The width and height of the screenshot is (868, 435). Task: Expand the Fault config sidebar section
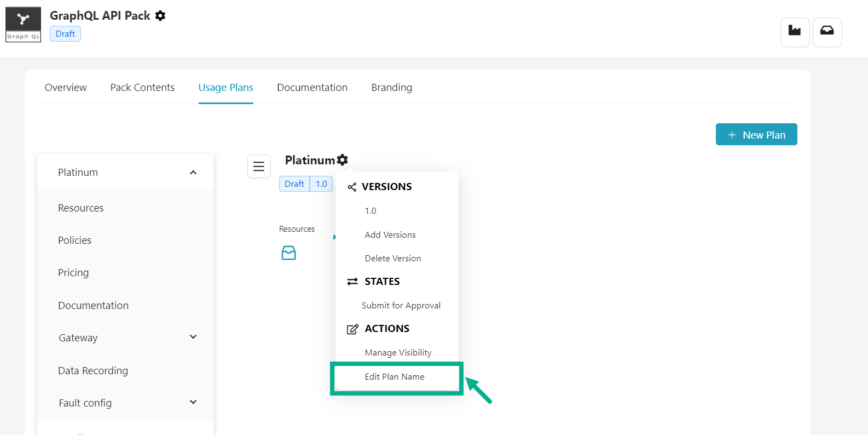193,403
